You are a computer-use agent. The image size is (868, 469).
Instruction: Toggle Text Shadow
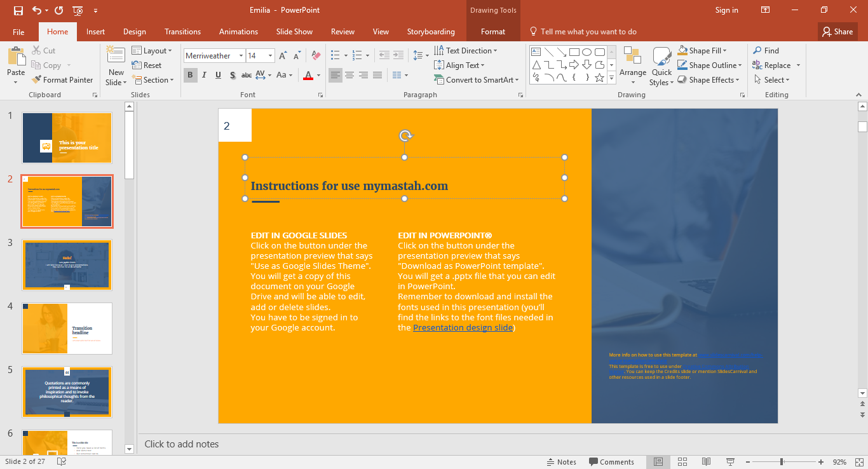pyautogui.click(x=233, y=75)
